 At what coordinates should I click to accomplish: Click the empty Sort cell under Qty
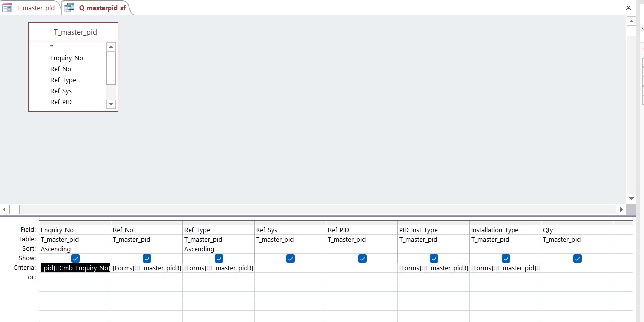click(x=577, y=249)
